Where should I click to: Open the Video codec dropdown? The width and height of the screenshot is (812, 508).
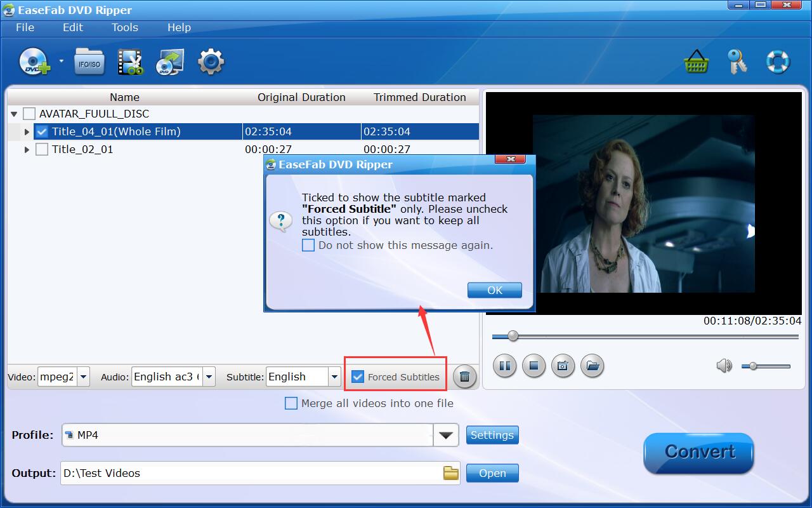83,377
